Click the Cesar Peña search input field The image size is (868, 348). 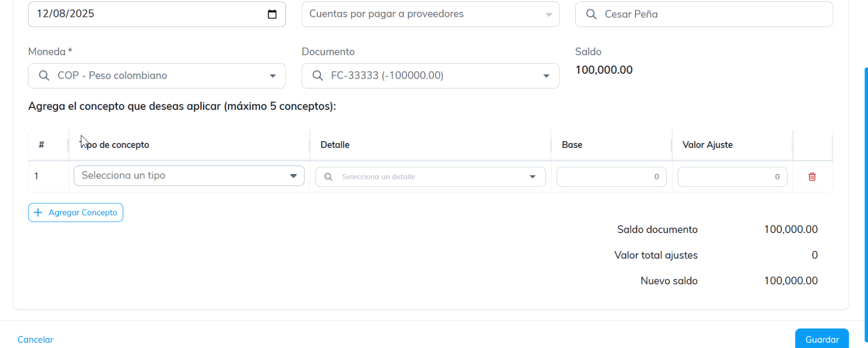point(711,14)
